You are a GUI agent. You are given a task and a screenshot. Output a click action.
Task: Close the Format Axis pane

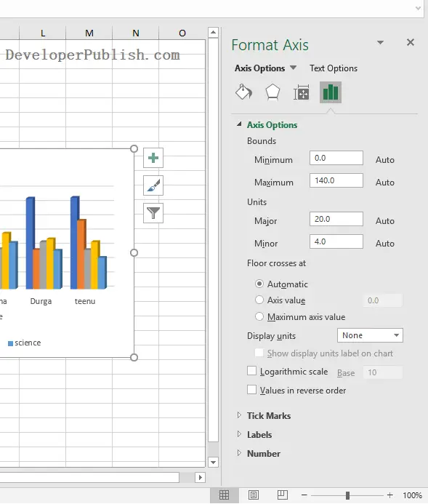411,42
